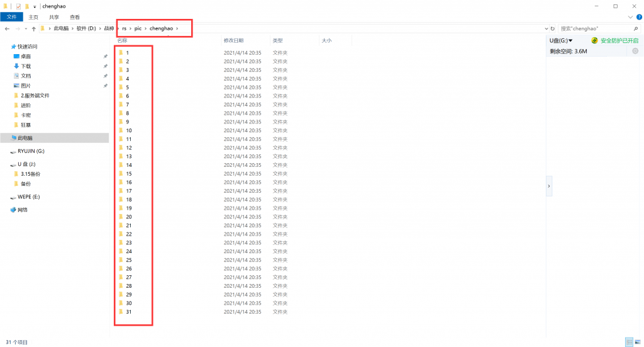
Task: Click the search chenghao input box
Action: [594, 28]
